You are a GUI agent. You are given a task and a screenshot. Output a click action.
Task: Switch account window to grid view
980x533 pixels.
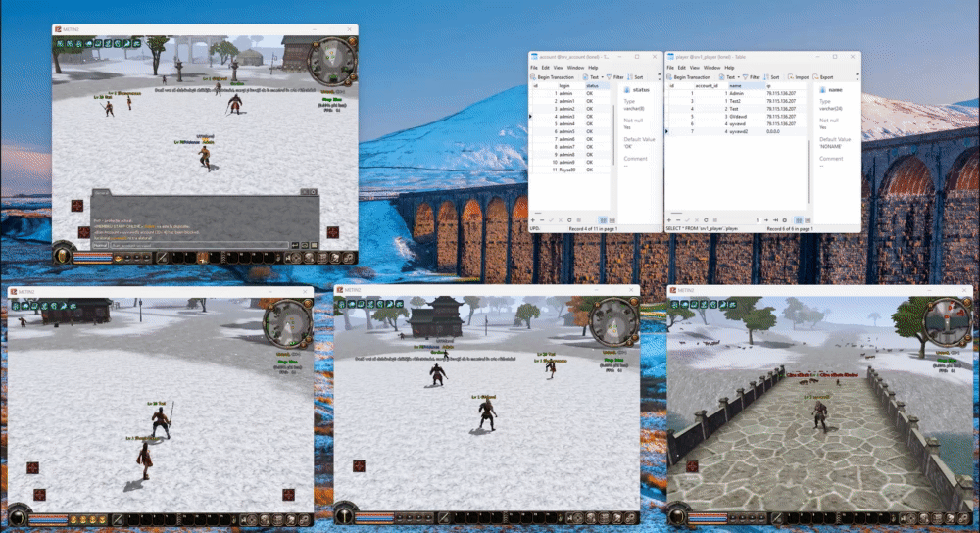pyautogui.click(x=603, y=220)
